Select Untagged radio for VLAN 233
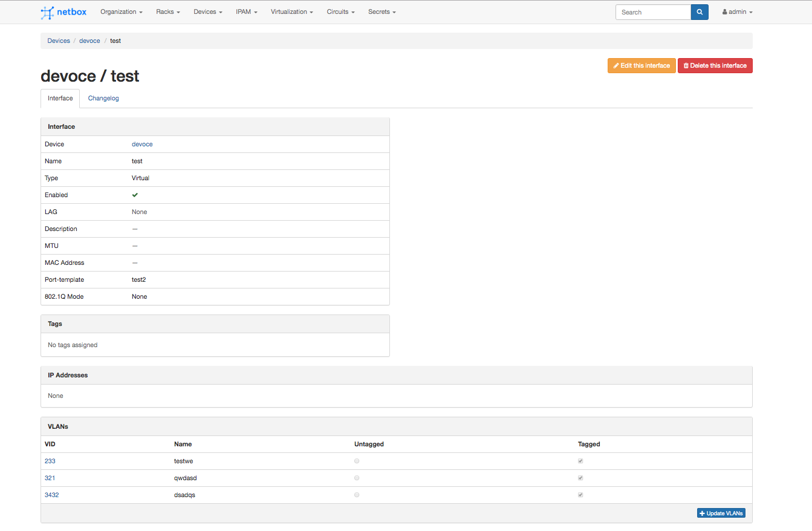 pos(357,461)
